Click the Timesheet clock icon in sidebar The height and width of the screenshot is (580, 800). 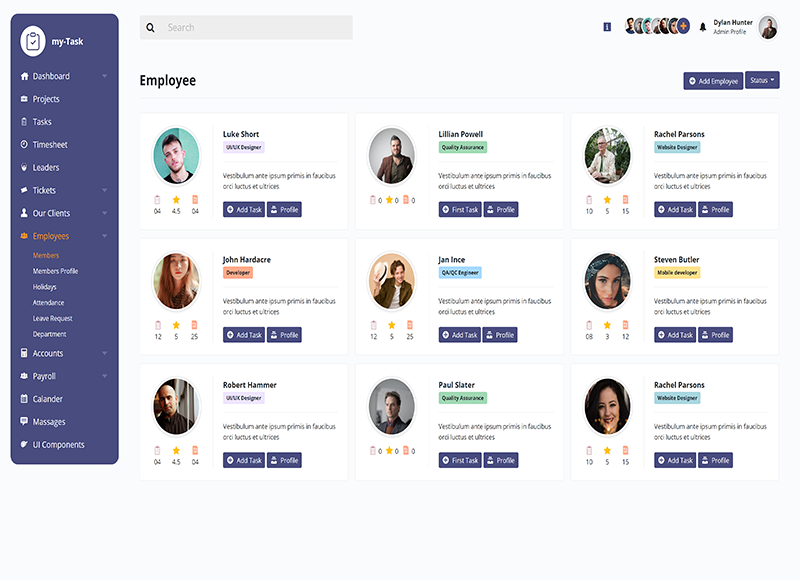tap(23, 145)
